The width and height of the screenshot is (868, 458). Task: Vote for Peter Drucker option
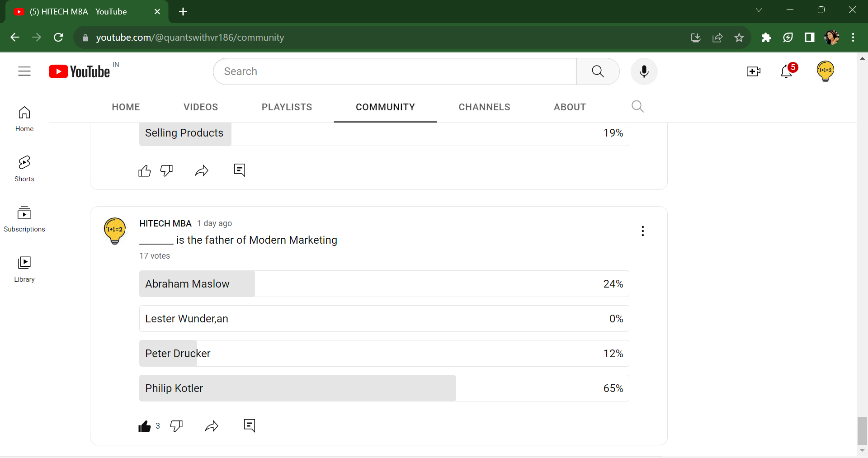point(384,354)
